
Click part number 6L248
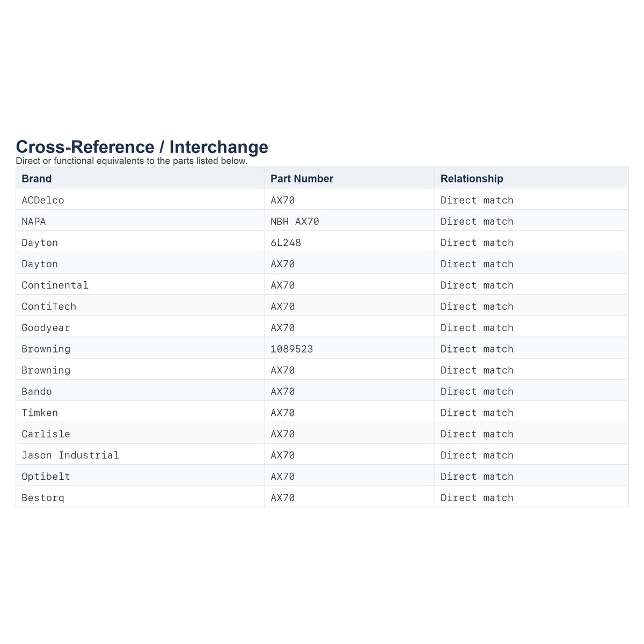coord(286,243)
